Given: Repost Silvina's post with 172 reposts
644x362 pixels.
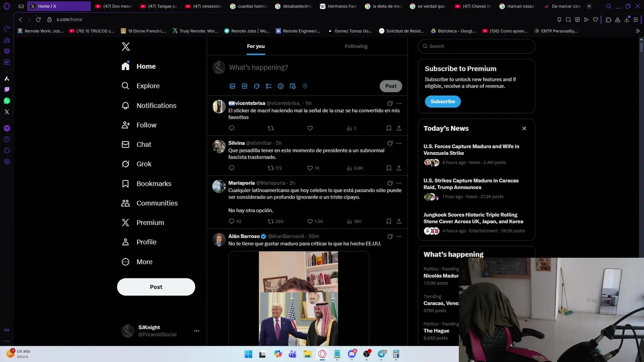Looking at the screenshot, I should [275, 168].
